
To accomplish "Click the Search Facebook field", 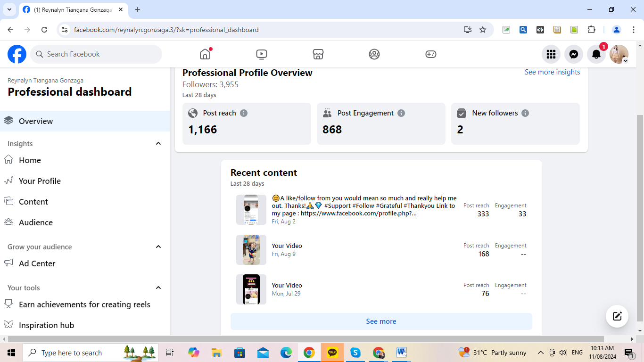I will pos(96,54).
